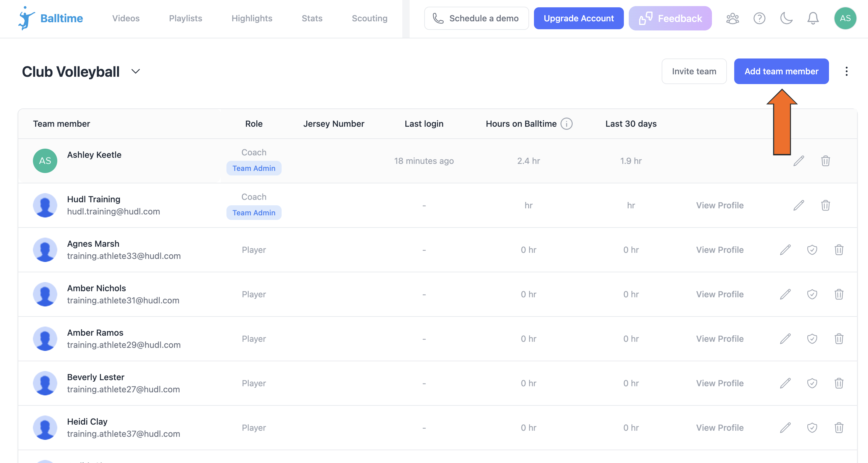Click the Jersey Number column header
The width and height of the screenshot is (868, 463).
point(334,124)
